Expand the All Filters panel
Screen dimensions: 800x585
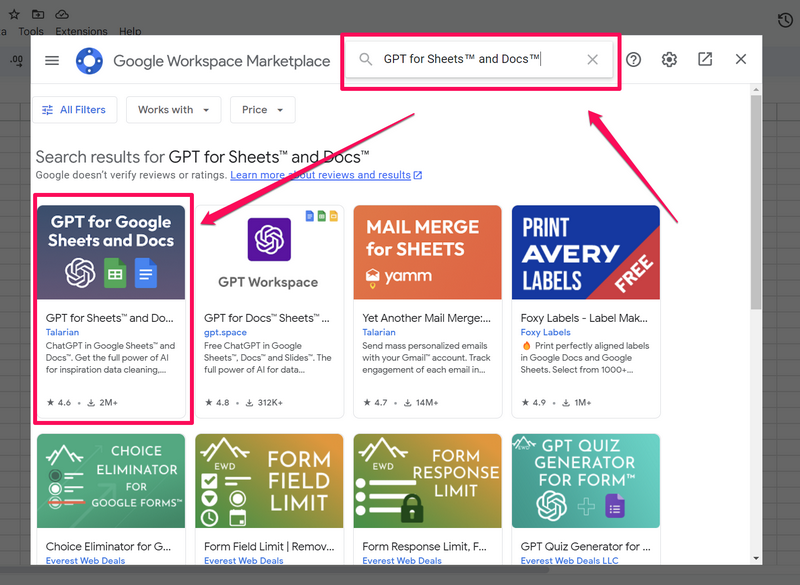[75, 109]
